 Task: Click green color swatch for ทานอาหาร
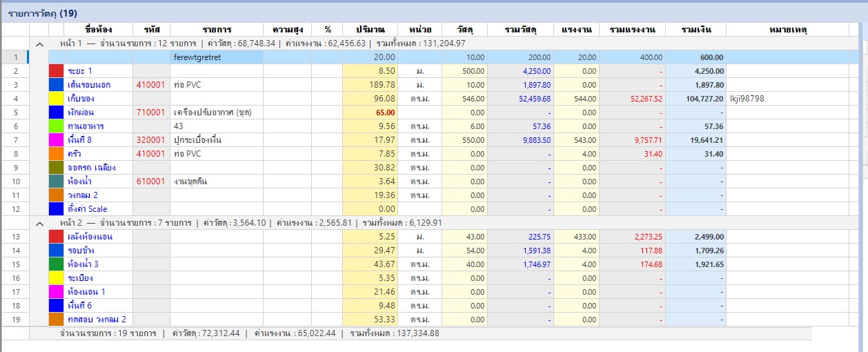point(56,126)
